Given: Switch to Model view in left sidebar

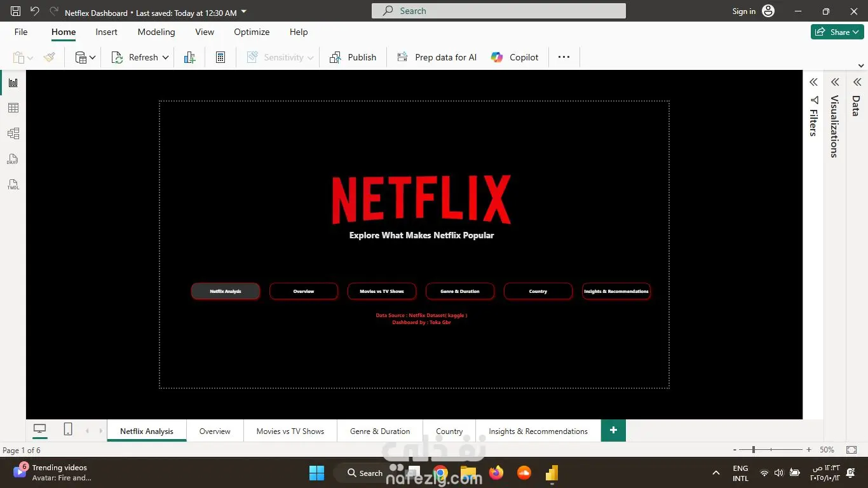Looking at the screenshot, I should point(13,133).
